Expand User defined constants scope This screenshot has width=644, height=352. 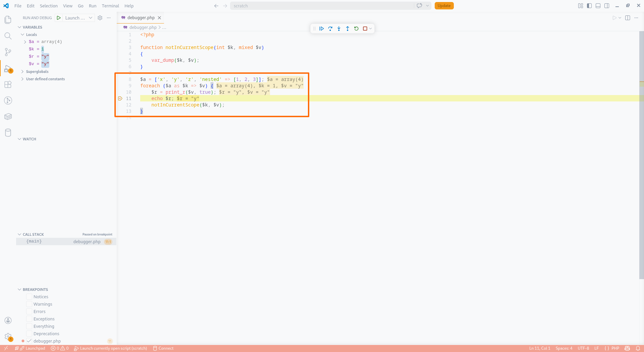(22, 79)
